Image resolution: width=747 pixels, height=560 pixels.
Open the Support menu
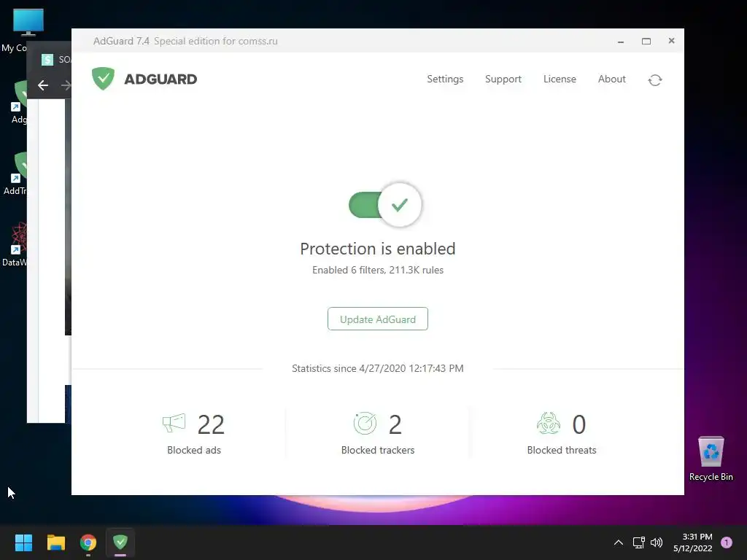coord(503,79)
